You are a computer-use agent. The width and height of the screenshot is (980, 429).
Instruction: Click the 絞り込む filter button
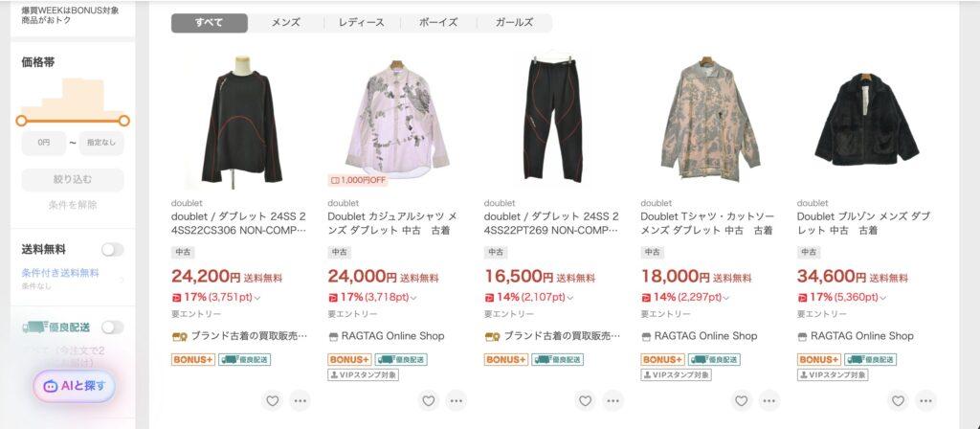point(73,179)
